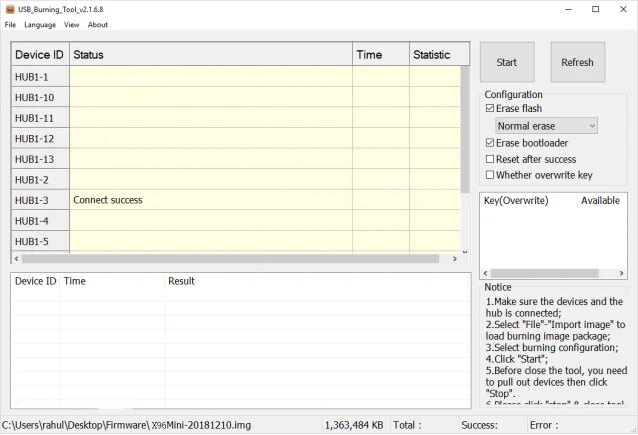Enable Reset after success
Image resolution: width=638 pixels, height=435 pixels.
(490, 159)
